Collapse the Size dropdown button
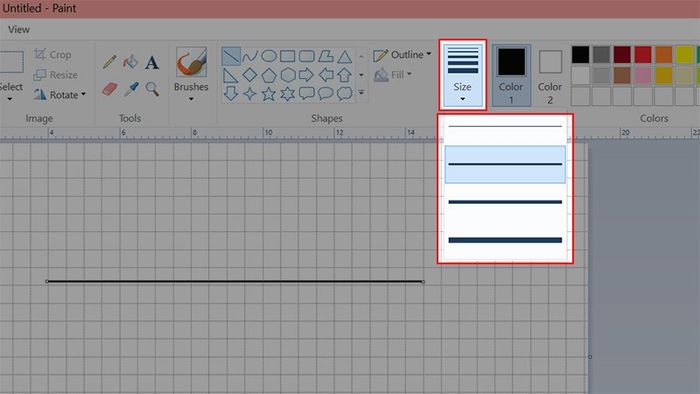700x394 pixels. tap(462, 75)
